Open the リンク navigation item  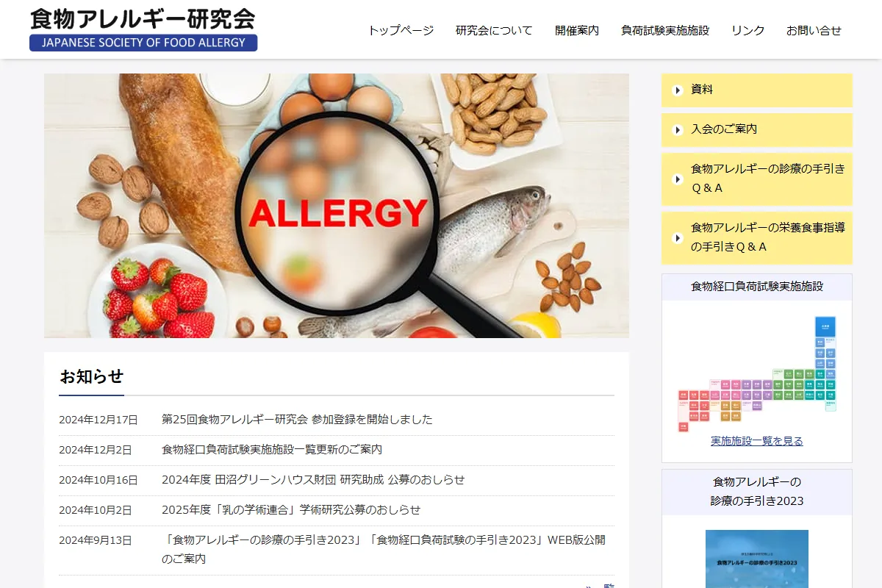pyautogui.click(x=747, y=30)
